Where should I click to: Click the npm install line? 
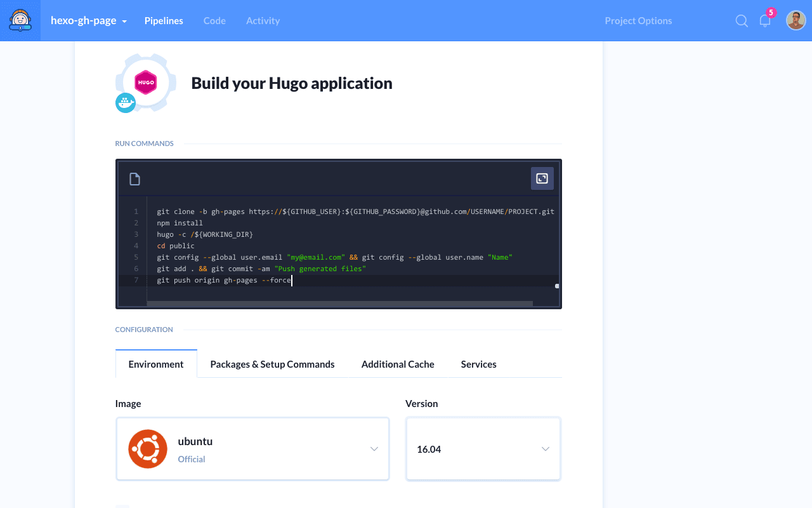(x=180, y=223)
